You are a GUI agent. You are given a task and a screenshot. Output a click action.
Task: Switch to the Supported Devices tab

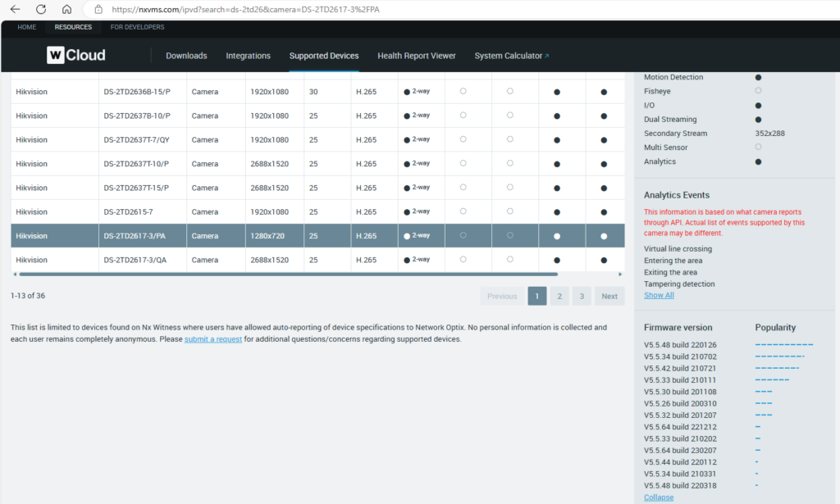324,56
